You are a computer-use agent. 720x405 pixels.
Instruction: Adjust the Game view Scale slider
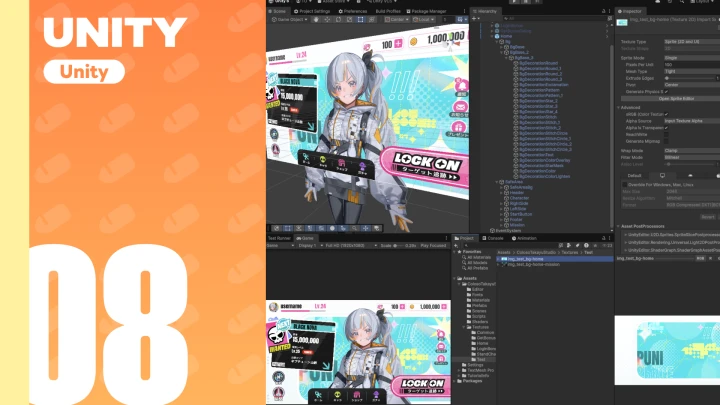(x=399, y=246)
